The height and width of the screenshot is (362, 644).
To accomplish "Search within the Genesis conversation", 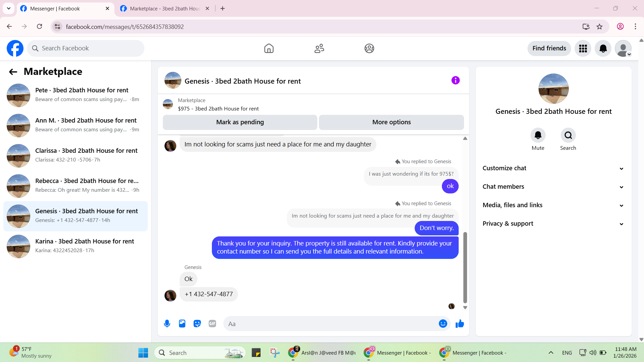I will click(x=568, y=135).
